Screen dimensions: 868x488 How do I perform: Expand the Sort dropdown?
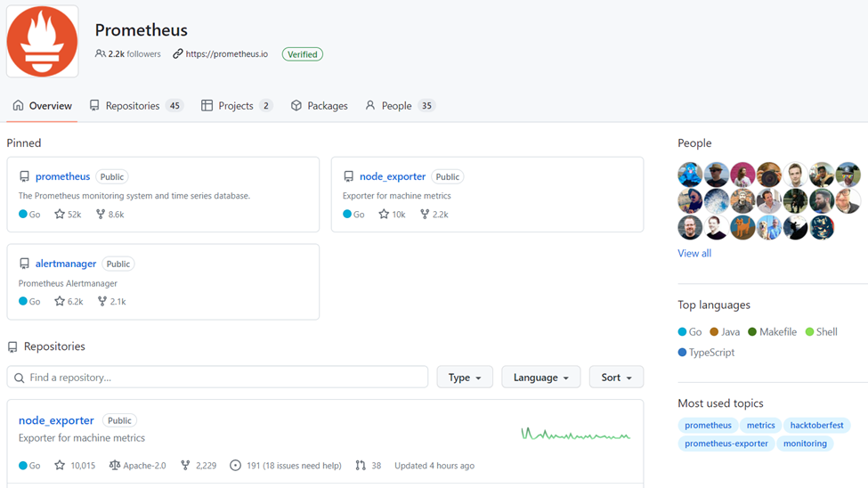pyautogui.click(x=615, y=378)
